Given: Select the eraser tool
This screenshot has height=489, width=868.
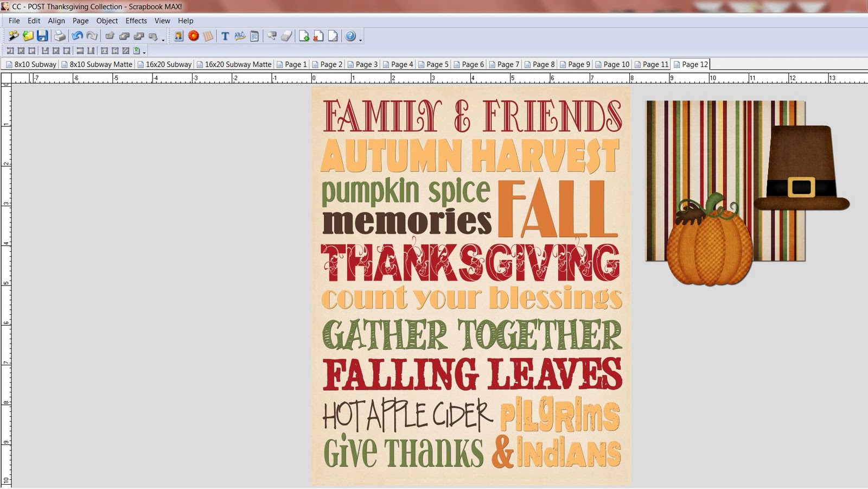Looking at the screenshot, I should pos(286,35).
